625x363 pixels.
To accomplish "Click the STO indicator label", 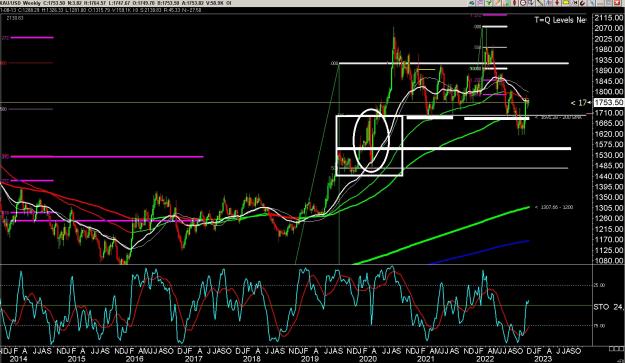I will pos(601,307).
